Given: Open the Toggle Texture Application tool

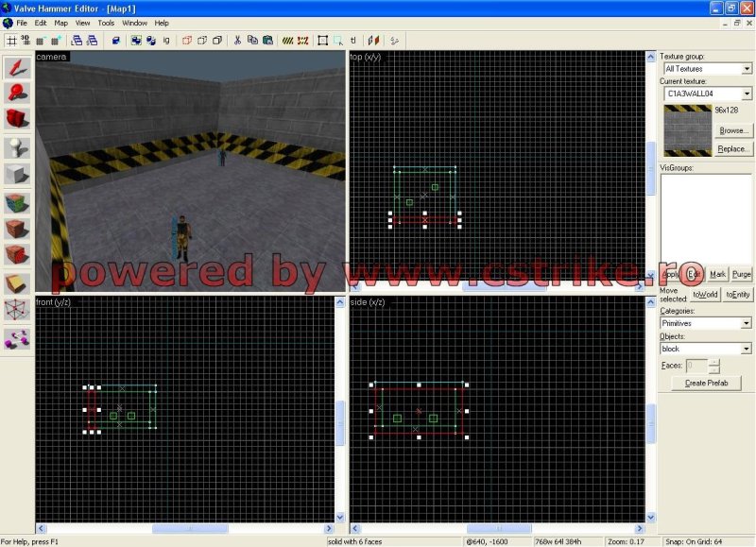Looking at the screenshot, I should 17,202.
